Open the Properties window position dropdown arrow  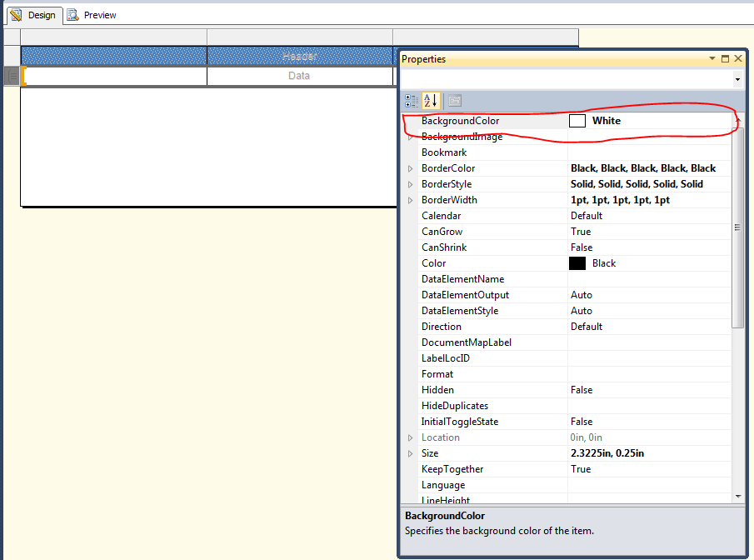[712, 58]
